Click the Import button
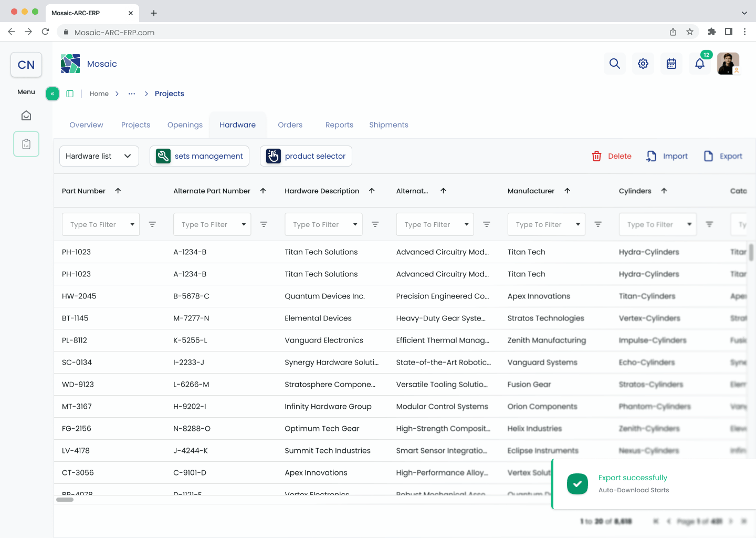This screenshot has width=756, height=538. (667, 156)
